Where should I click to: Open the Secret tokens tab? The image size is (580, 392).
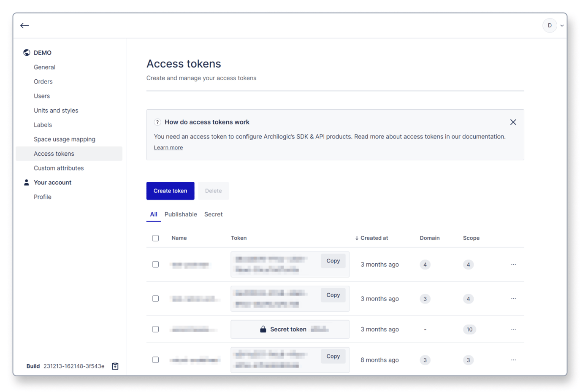coord(214,214)
